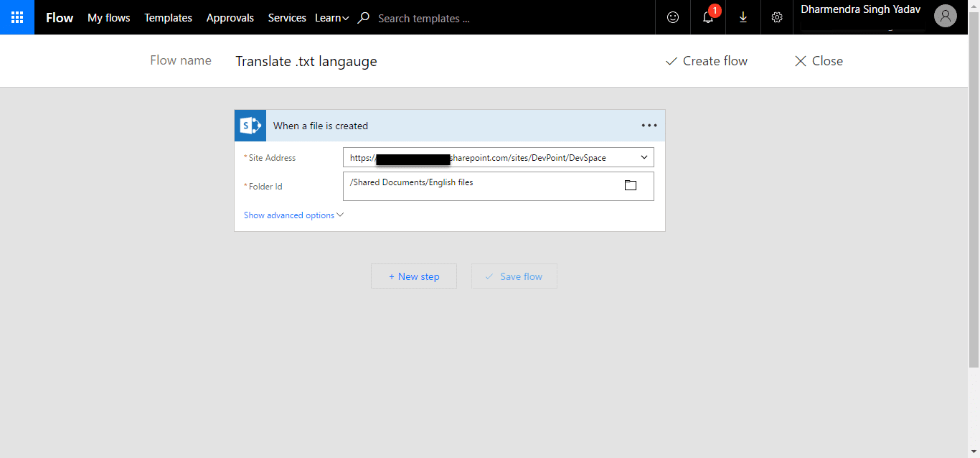Open the settings gear icon
The image size is (980, 458).
coord(777,17)
